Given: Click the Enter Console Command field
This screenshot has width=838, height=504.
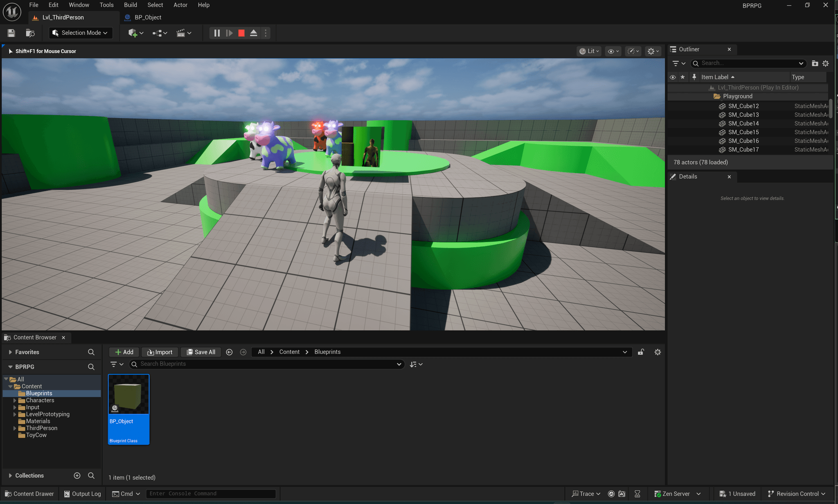Looking at the screenshot, I should [x=211, y=494].
